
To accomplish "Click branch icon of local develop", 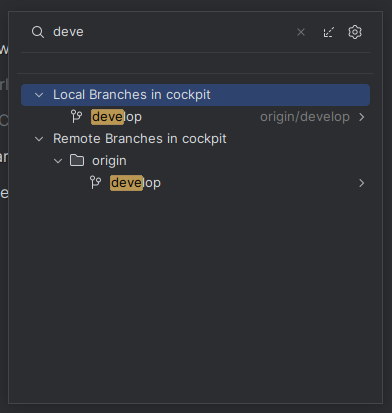I will (x=76, y=117).
